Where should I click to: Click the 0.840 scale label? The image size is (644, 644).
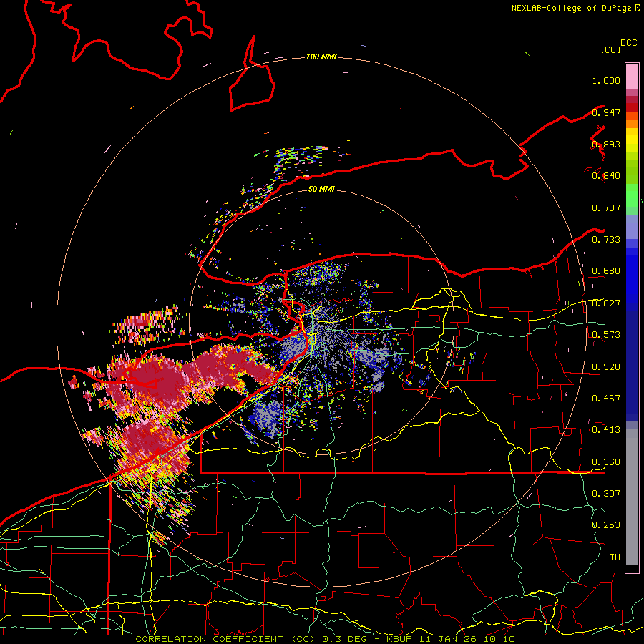606,176
